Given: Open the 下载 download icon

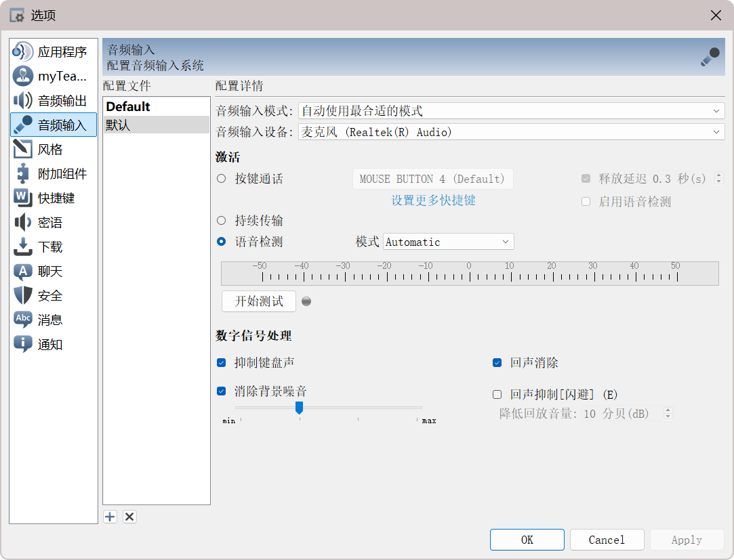Looking at the screenshot, I should tap(23, 247).
